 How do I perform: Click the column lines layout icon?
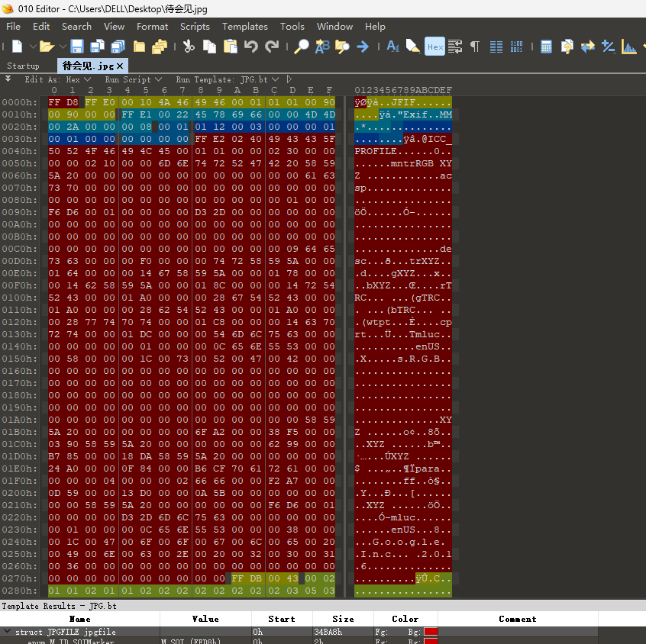(496, 47)
